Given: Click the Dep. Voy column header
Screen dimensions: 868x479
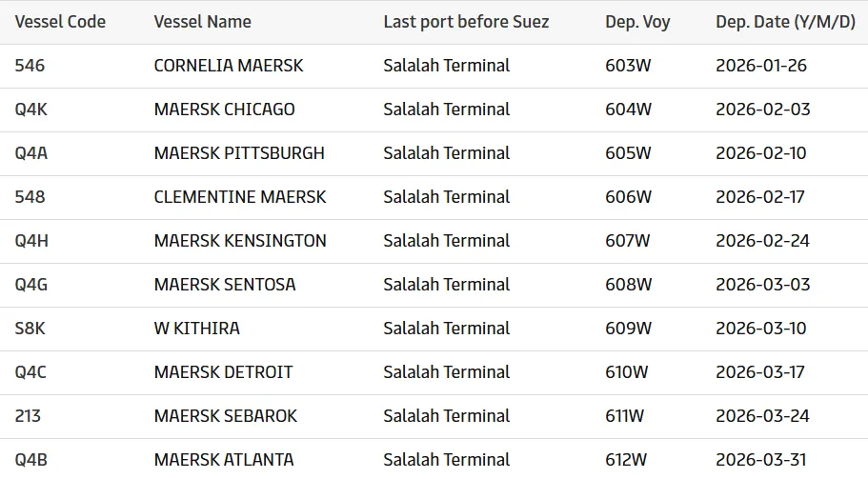Looking at the screenshot, I should (x=637, y=21).
